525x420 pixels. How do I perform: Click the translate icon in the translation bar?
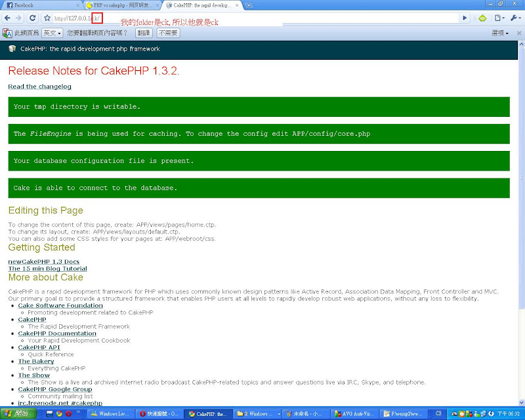7,33
